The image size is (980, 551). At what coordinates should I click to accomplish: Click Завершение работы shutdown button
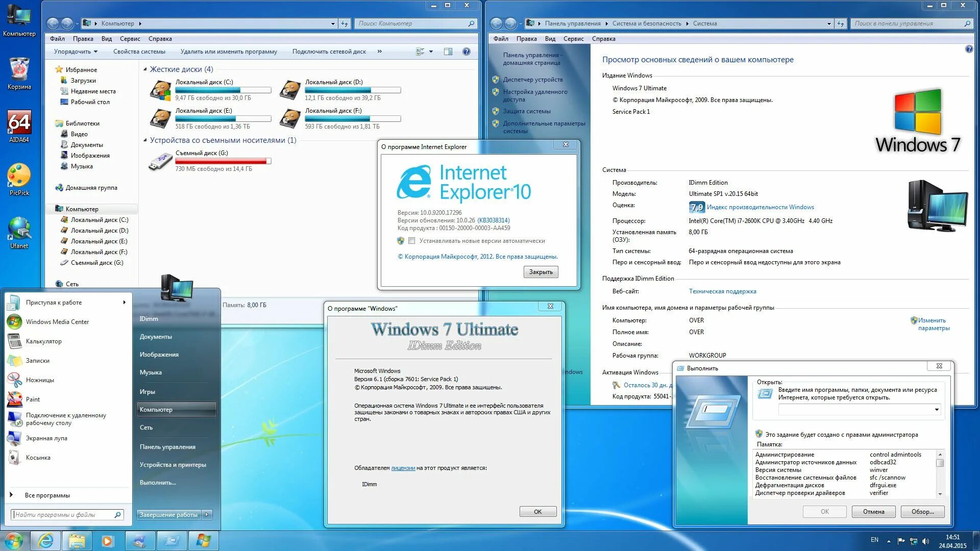168,515
